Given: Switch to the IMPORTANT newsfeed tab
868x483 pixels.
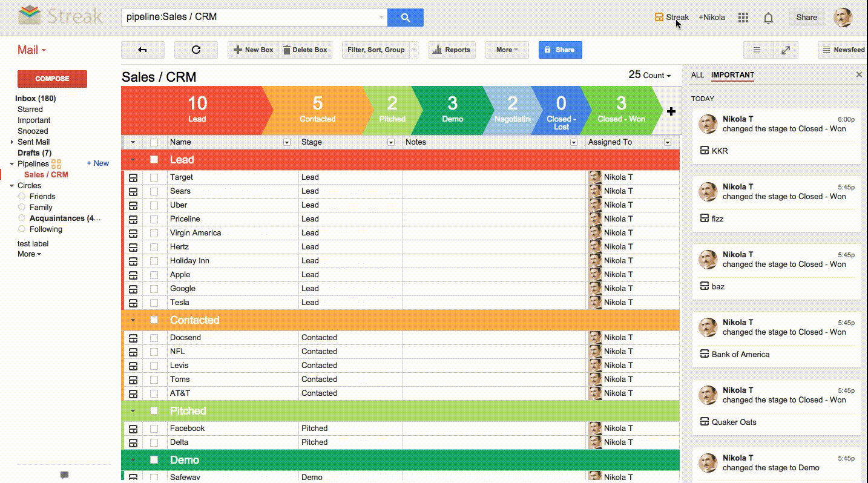Looking at the screenshot, I should tap(732, 75).
